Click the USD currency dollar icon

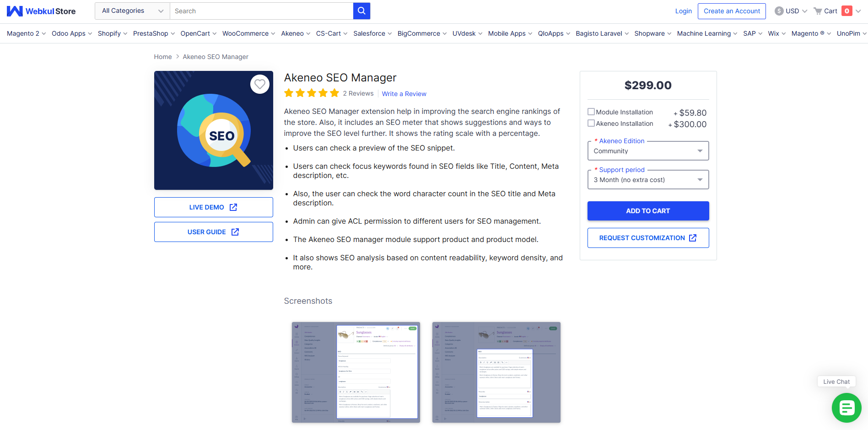click(x=779, y=11)
